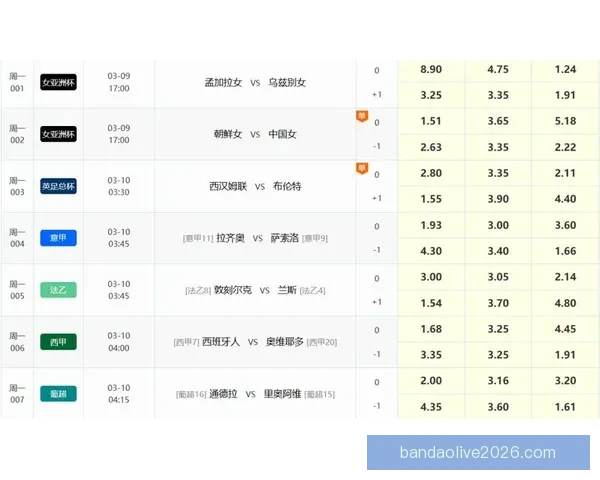The image size is (600, 480).
Task: Open the 女亚洲杯 league tag for match 002
Action: (x=58, y=134)
